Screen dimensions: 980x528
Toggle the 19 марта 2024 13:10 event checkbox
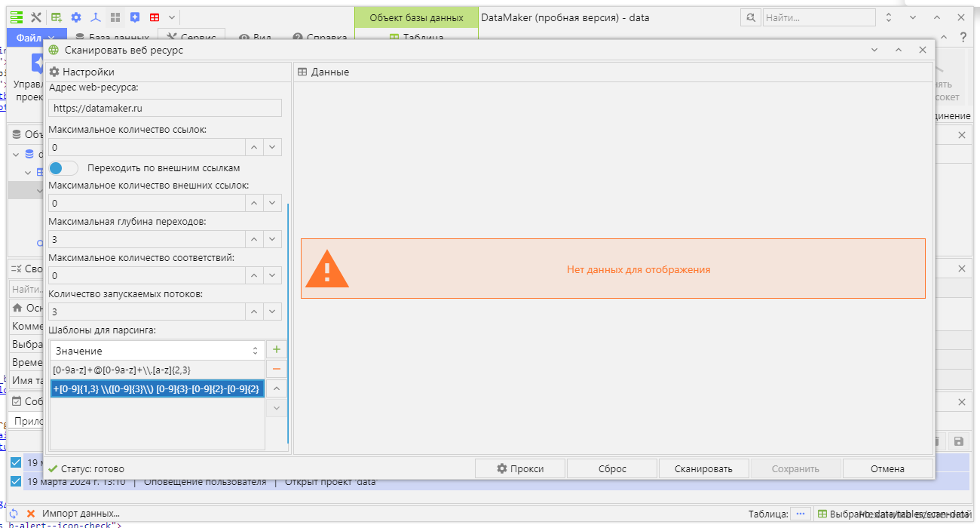coord(16,481)
